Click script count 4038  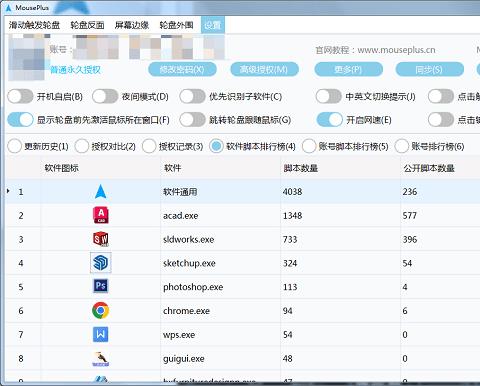click(292, 192)
